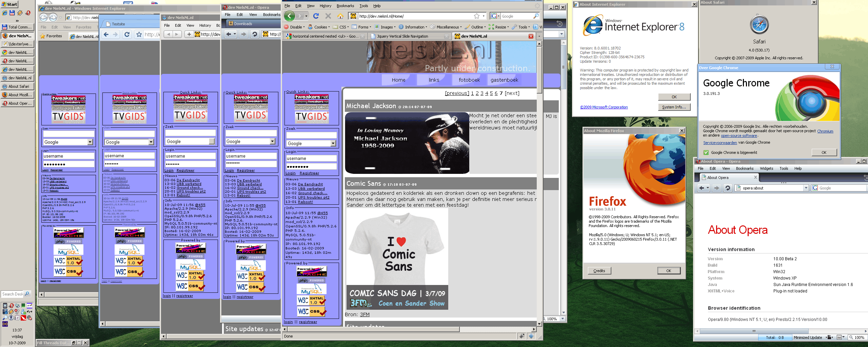
Task: Switch to 'About Safari' taskbar item
Action: click(x=17, y=86)
